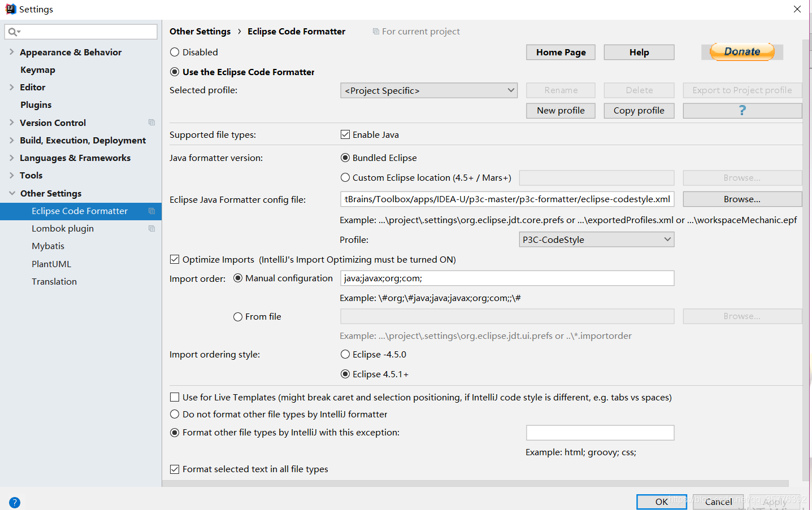Click inside the Import order text field
This screenshot has height=510, width=812.
(x=507, y=278)
